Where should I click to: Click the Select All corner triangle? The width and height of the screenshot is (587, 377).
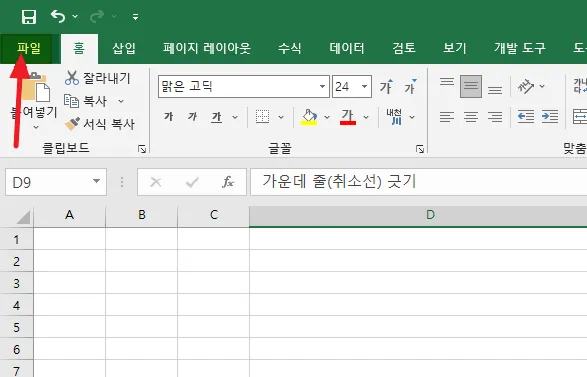22,217
